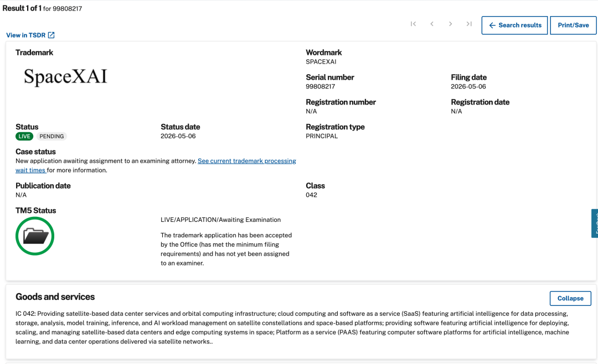Open View in TSDR link
Viewport: 598px width, 364px height.
tap(30, 35)
